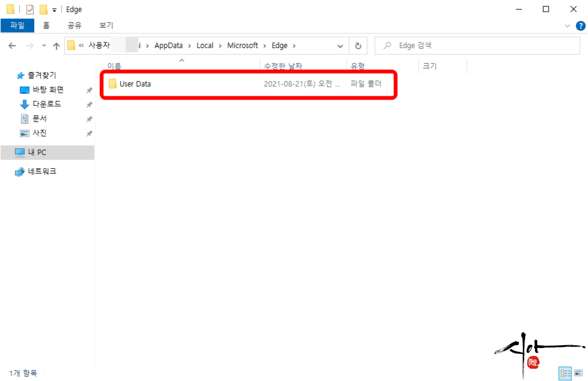This screenshot has height=381, width=588.
Task: Open the Customize Quick Access Toolbar dropdown
Action: tap(54, 10)
